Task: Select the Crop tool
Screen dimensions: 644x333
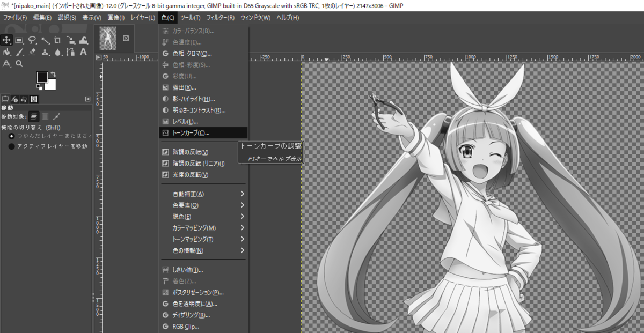Action: (57, 40)
